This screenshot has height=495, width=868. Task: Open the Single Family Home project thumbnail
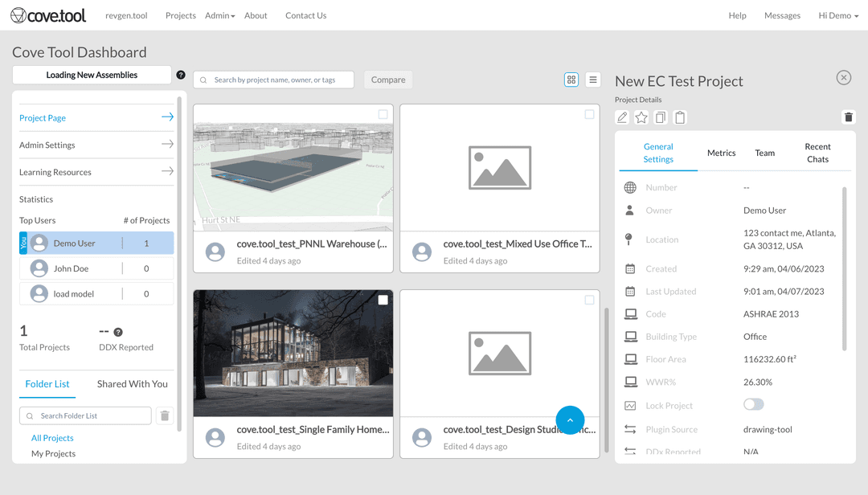293,354
